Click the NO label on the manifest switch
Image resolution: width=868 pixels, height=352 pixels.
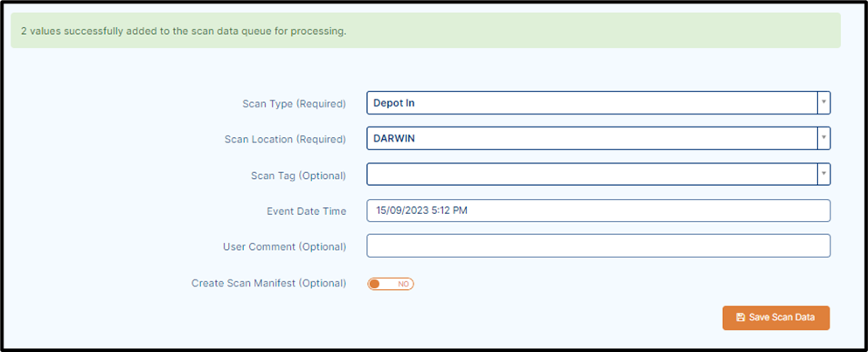[x=403, y=284]
